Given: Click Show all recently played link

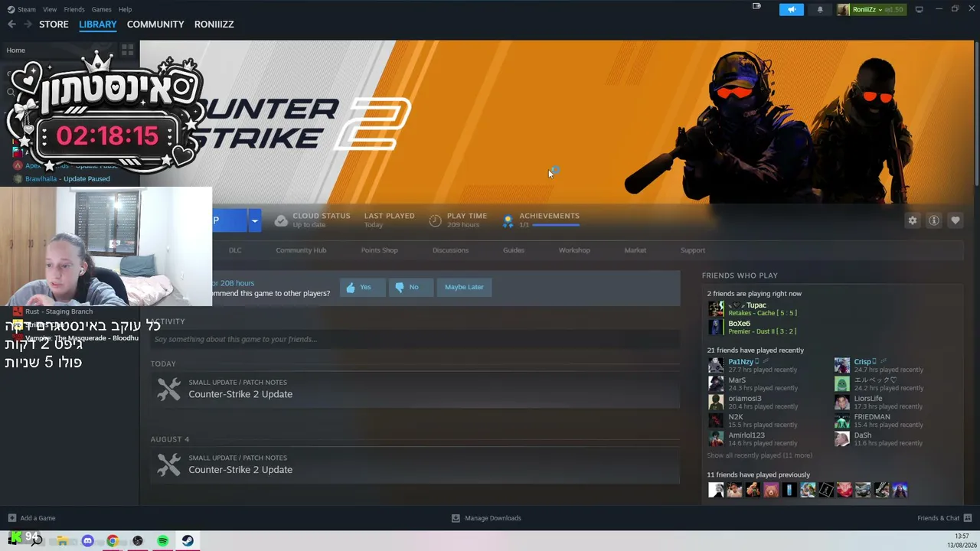Looking at the screenshot, I should 759,455.
